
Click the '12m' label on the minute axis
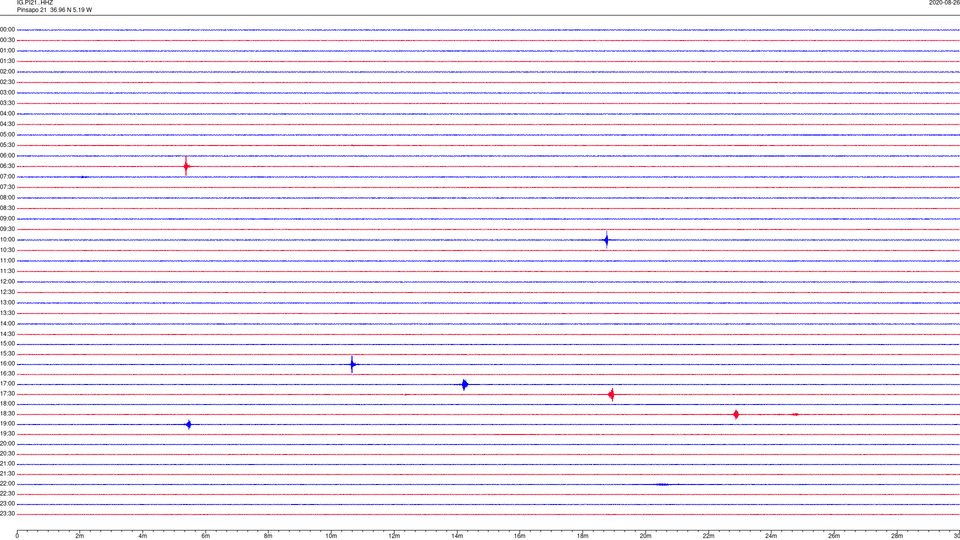tap(394, 536)
